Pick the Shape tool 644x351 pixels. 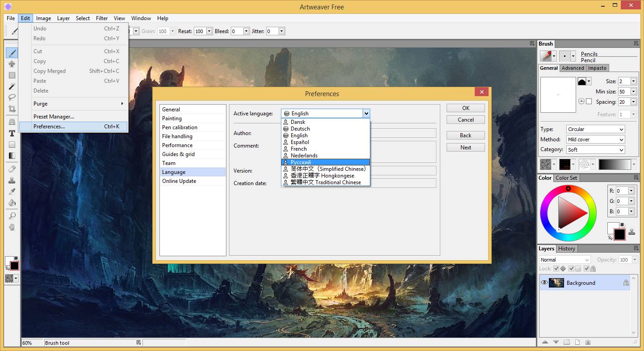pyautogui.click(x=12, y=144)
